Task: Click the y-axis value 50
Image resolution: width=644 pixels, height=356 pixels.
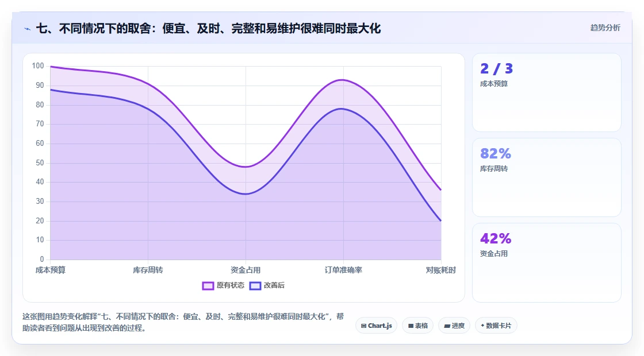Action: pyautogui.click(x=40, y=163)
